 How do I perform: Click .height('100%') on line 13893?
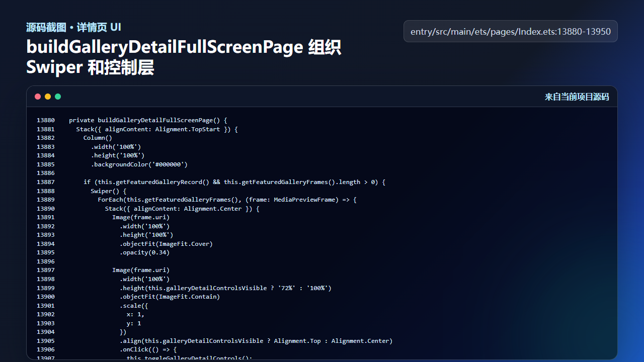point(146,235)
